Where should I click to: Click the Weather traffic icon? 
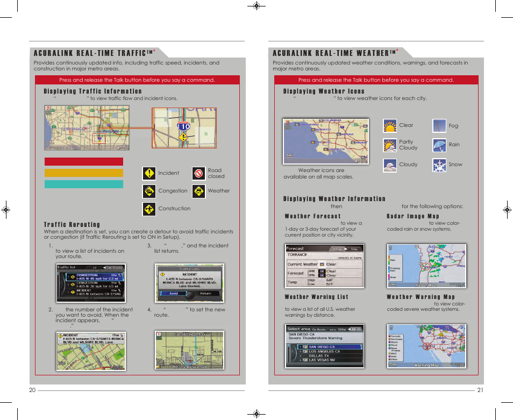pyautogui.click(x=198, y=191)
